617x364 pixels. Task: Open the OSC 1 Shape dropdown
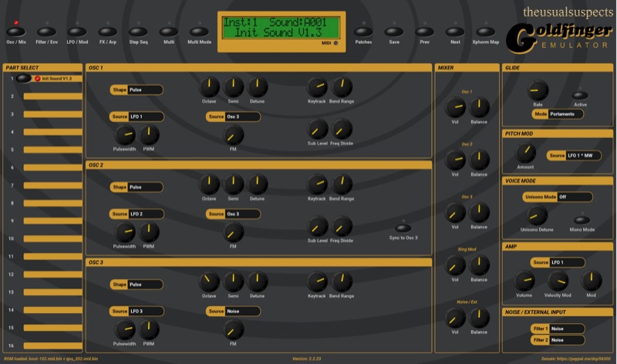137,89
